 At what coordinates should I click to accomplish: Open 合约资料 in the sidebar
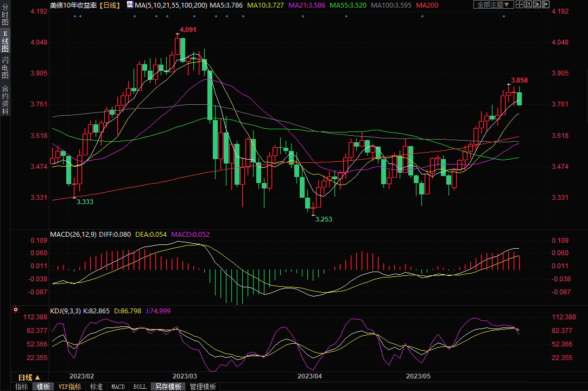click(x=5, y=100)
